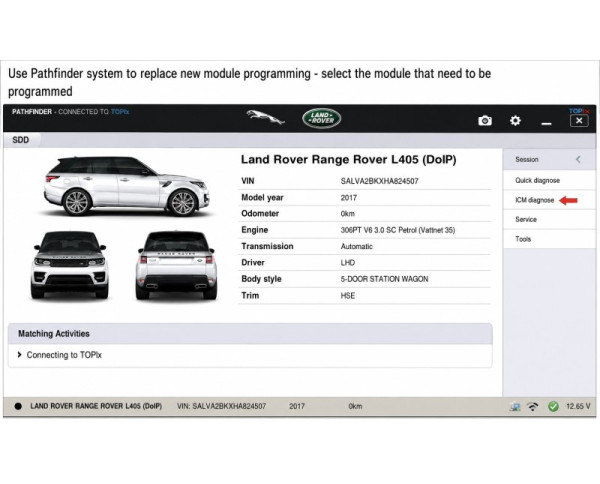The height and width of the screenshot is (484, 600).
Task: Click the Model year value 2017
Action: click(349, 198)
